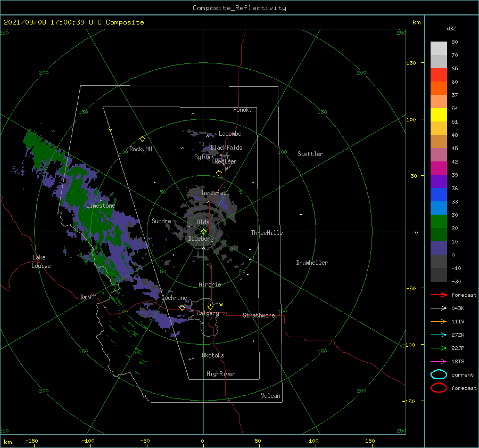The image size is (479, 448).
Task: Click the Blackfalds label
Action: click(x=226, y=148)
